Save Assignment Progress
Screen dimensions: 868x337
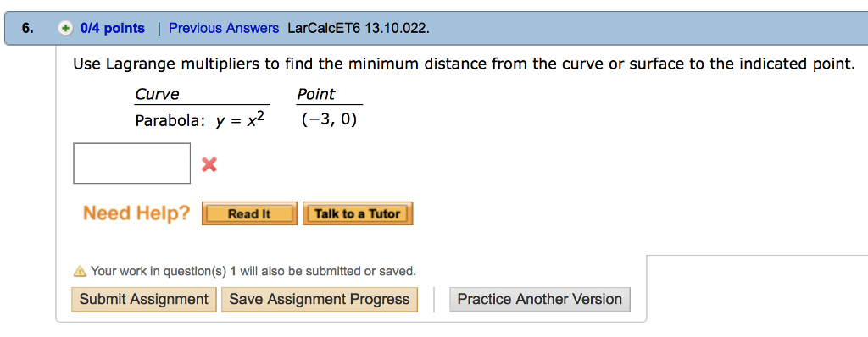(320, 300)
